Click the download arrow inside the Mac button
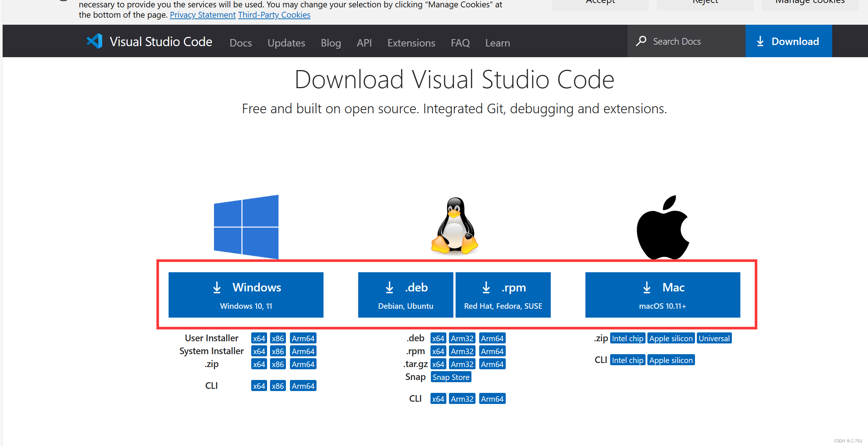This screenshot has width=868, height=446. point(647,287)
